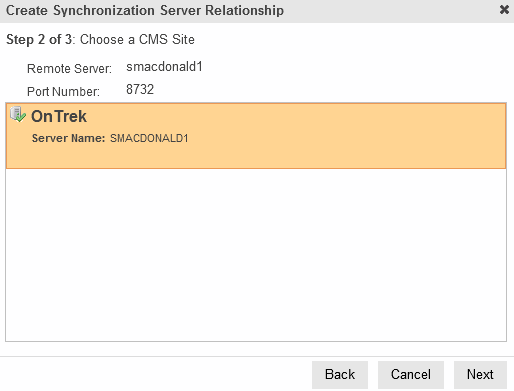Viewport: 514px width, 391px height.
Task: Click the Remote Server label
Action: (x=69, y=69)
